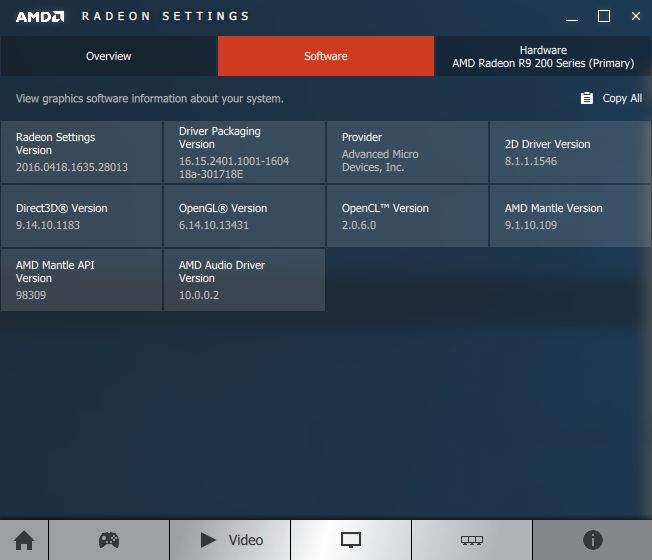Click the Copy All text button
The height and width of the screenshot is (560, 652).
point(622,98)
